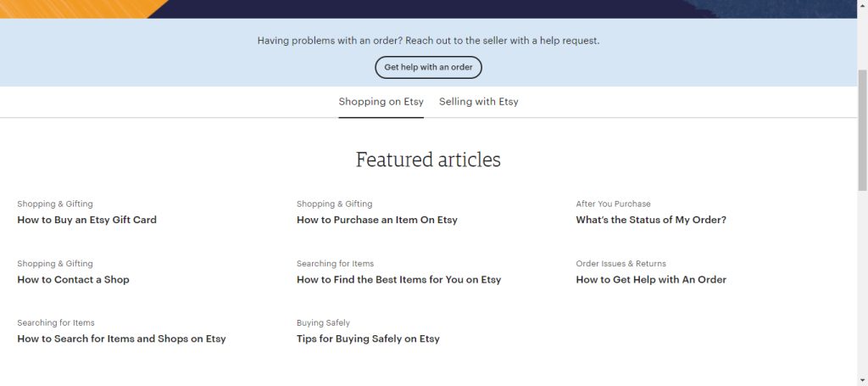
Task: Open How to Find the Best Items article
Action: click(398, 280)
